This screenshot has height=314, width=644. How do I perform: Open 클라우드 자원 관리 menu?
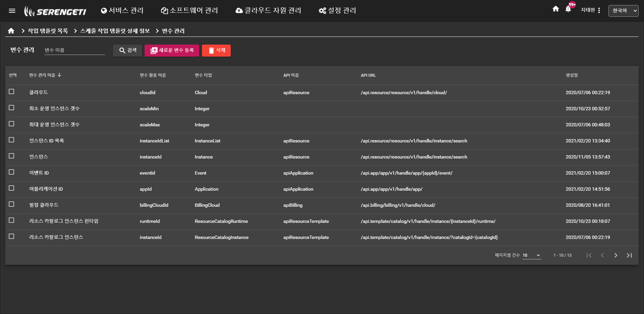pos(268,11)
